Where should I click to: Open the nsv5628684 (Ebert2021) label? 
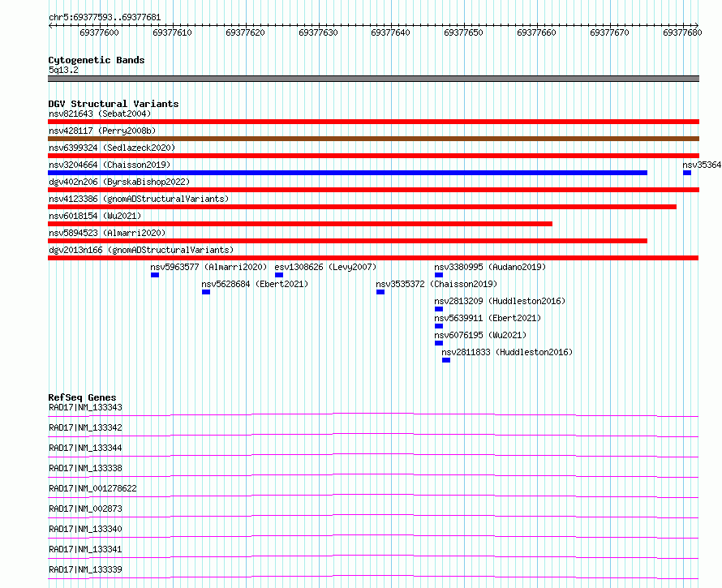point(255,284)
